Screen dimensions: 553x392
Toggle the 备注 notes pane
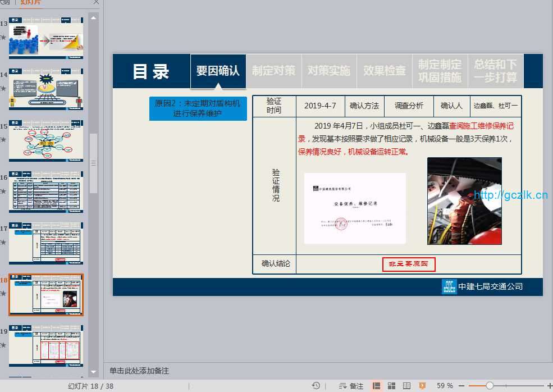[x=351, y=386]
